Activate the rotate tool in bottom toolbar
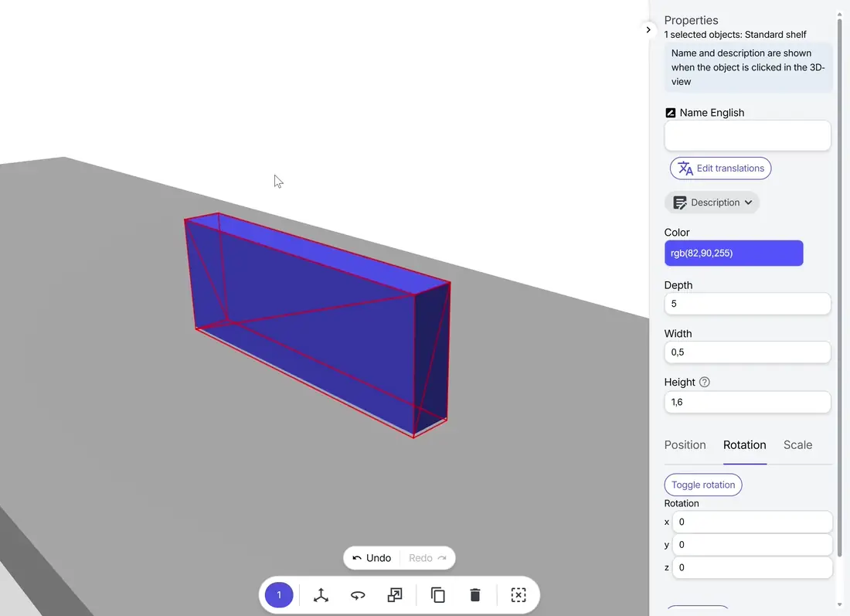Image resolution: width=850 pixels, height=616 pixels. [358, 595]
